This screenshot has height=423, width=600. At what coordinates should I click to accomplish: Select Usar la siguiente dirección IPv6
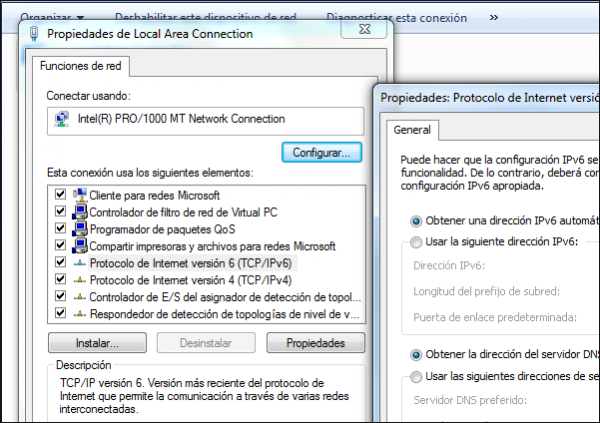(x=416, y=242)
